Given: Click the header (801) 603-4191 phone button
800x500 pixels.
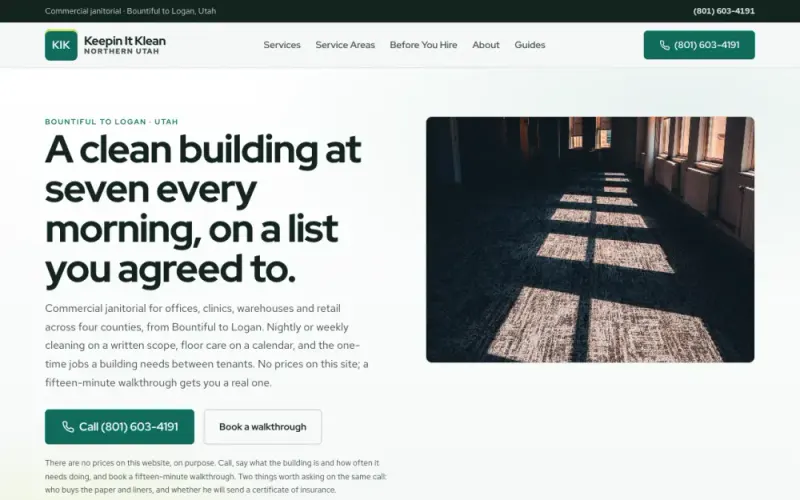Looking at the screenshot, I should (x=699, y=45).
